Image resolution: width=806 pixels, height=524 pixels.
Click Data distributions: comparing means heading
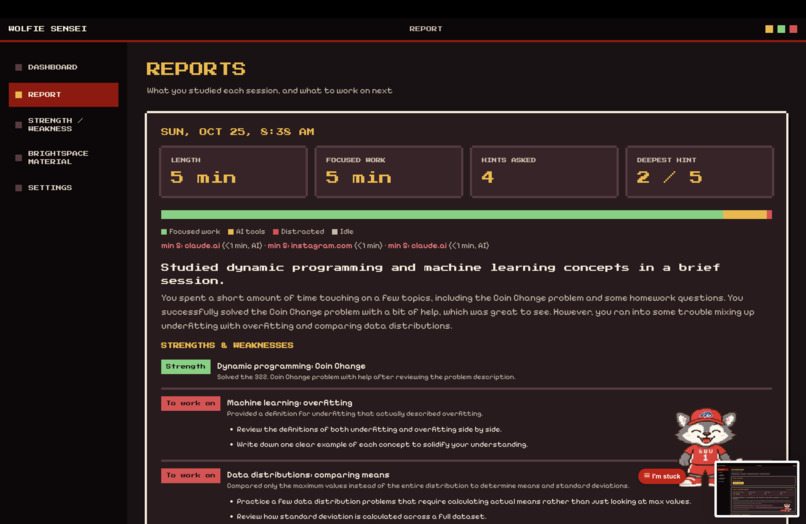tap(308, 475)
